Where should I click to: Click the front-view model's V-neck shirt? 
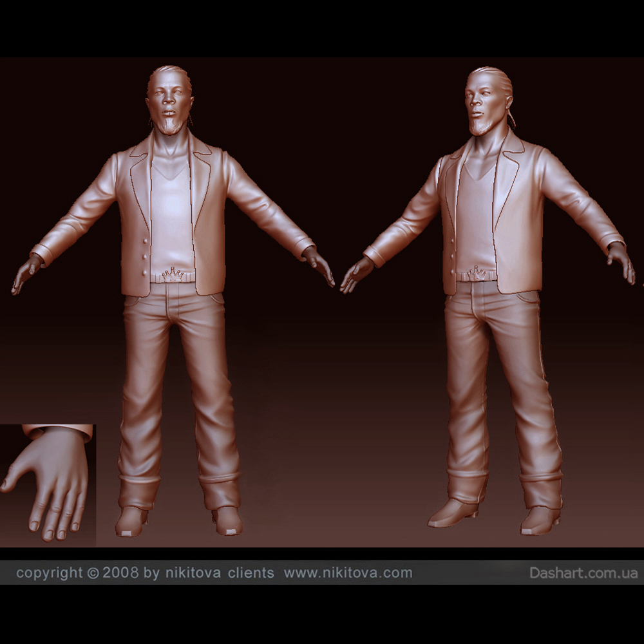(x=171, y=213)
